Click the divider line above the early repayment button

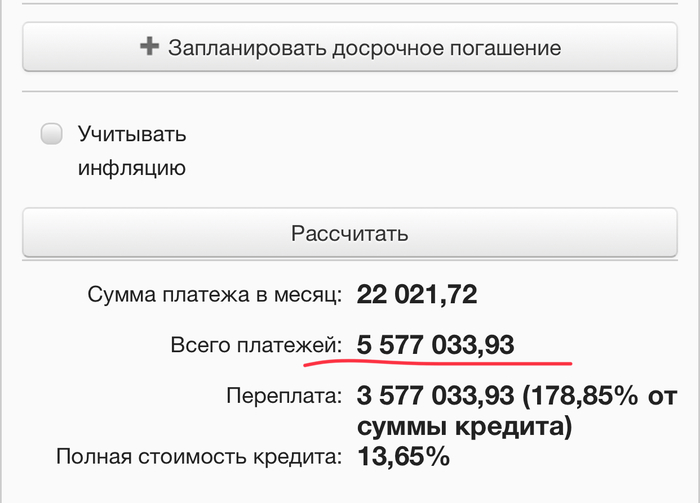350,4
